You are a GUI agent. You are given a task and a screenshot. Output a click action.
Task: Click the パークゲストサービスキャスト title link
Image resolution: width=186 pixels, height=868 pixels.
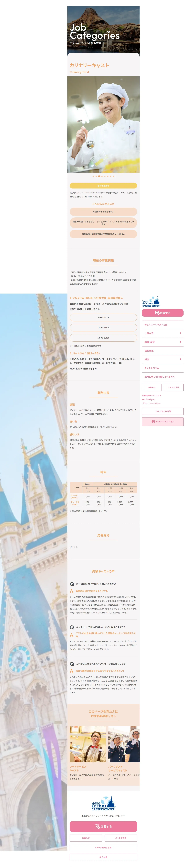coord(118,769)
